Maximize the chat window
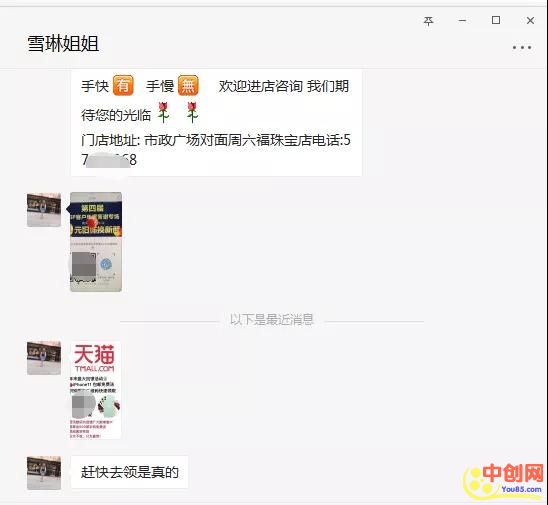This screenshot has width=548, height=505. 496,20
